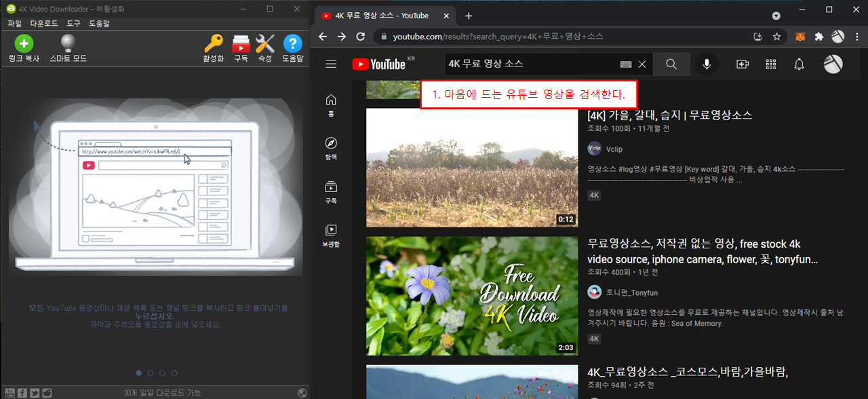Click the green Paste Link (링크 복사) button
The image size is (868, 399).
point(24,49)
